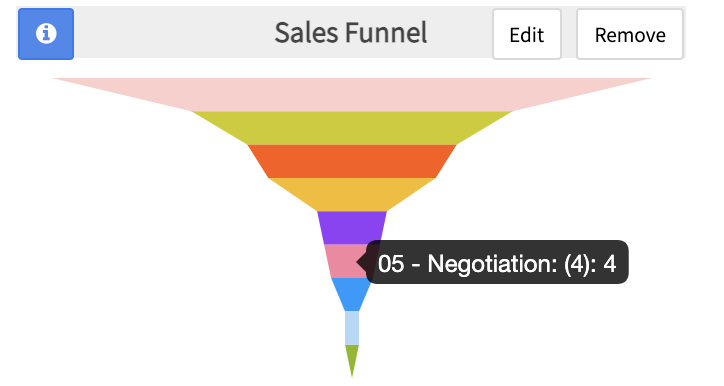Viewport: 724px width, 386px height.
Task: Select the light pink top funnel stage
Action: pos(352,95)
